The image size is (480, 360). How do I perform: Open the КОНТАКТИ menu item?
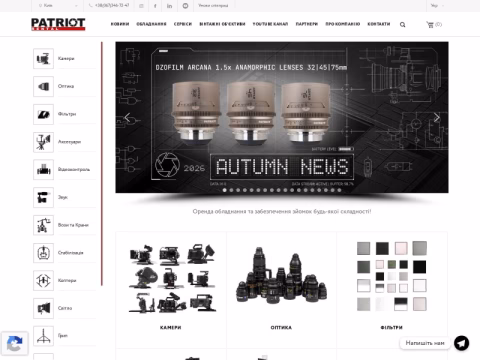point(379,24)
